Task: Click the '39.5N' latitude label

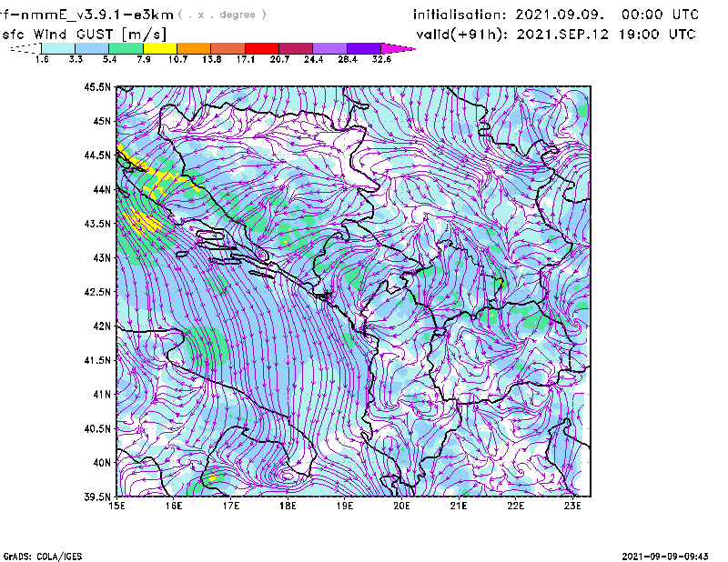Action: 97,497
